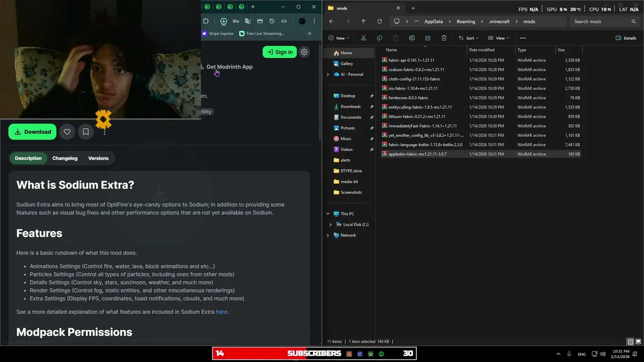Click the Explorer Up arrow

pos(363,22)
